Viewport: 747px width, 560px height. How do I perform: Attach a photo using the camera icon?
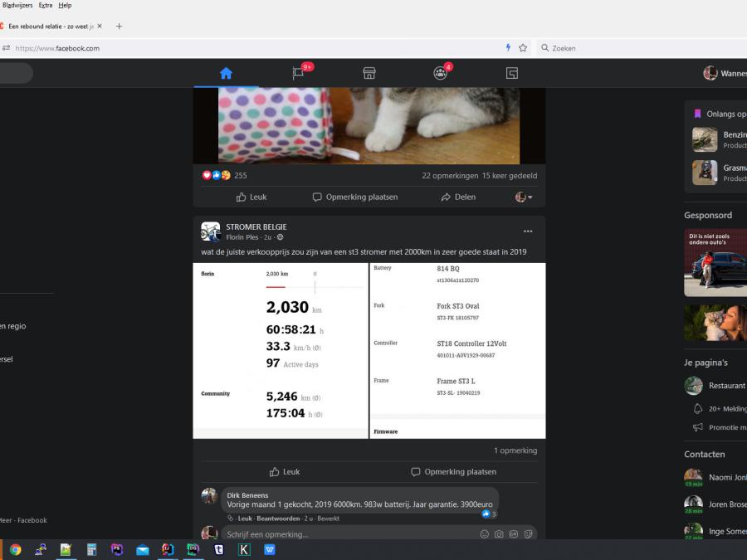pos(499,534)
